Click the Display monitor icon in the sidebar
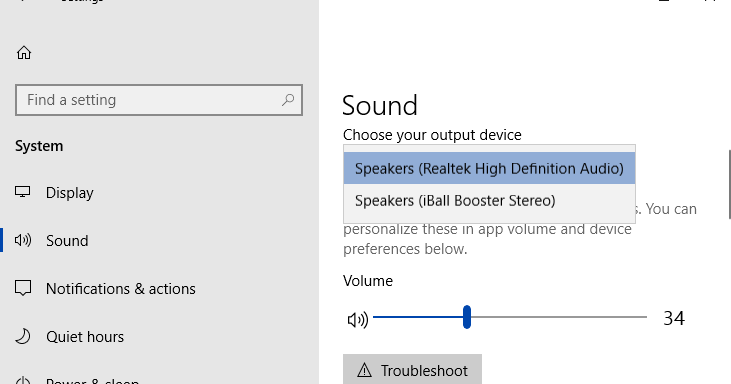 pyautogui.click(x=22, y=192)
